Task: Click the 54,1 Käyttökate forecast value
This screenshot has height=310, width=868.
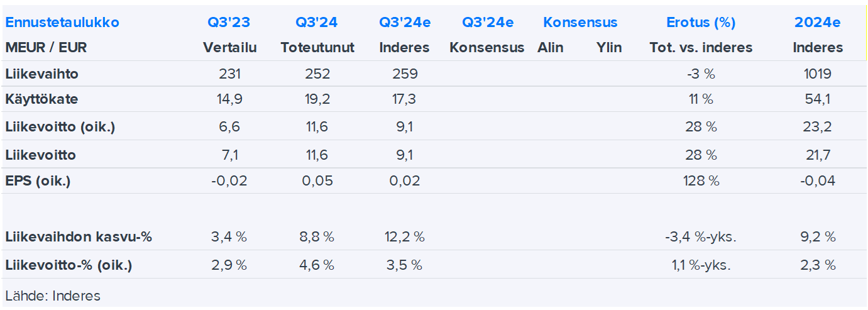Action: (817, 99)
